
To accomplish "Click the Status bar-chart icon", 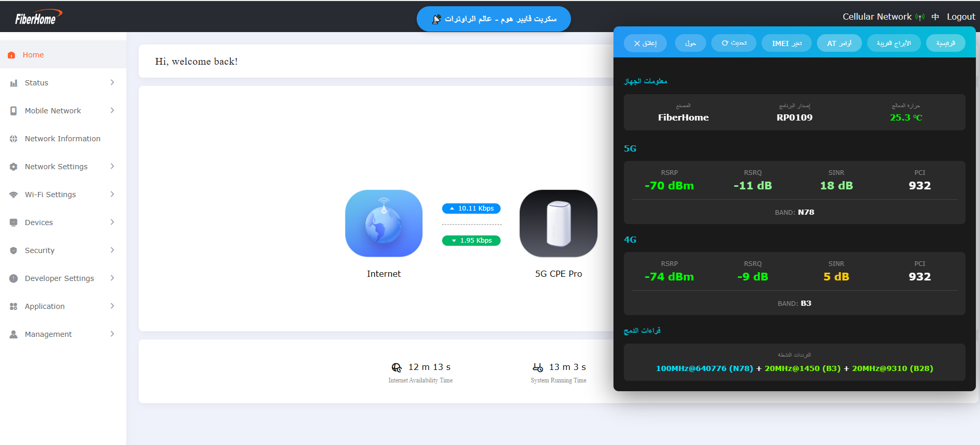I will point(13,83).
